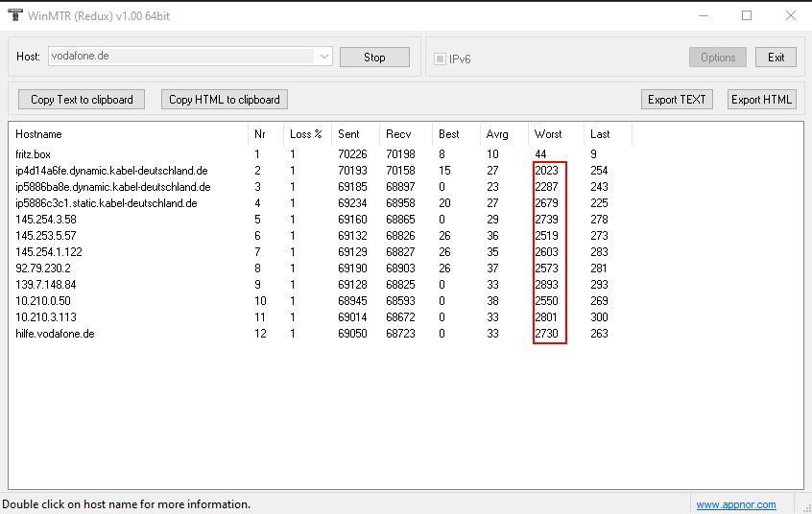812x514 pixels.
Task: Click Worst value 2730
Action: point(546,334)
